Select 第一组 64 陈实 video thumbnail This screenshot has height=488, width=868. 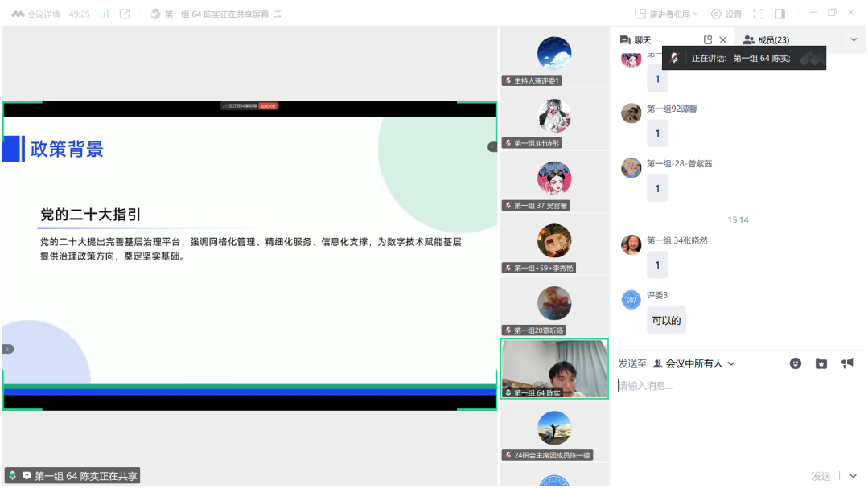(554, 369)
